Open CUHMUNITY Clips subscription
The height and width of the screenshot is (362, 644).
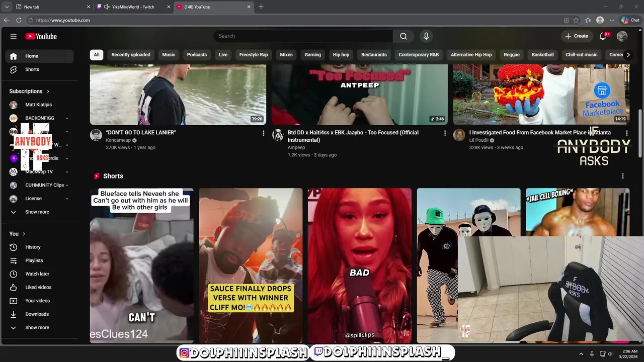pos(40,185)
